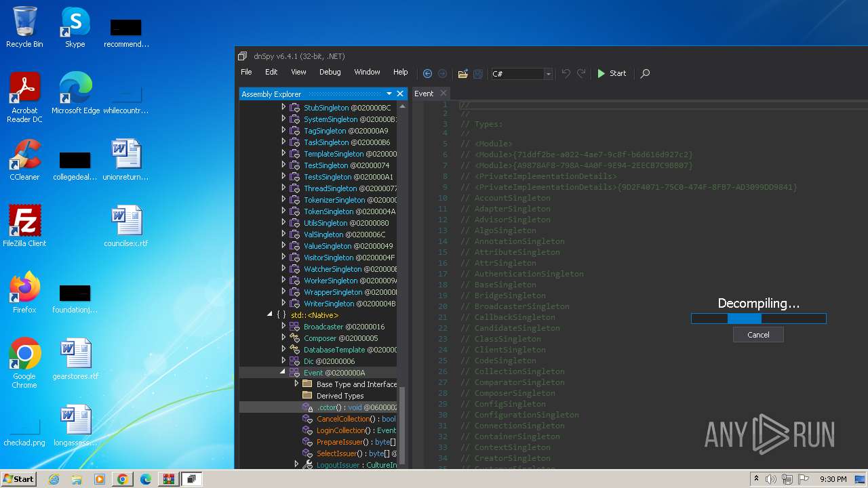The height and width of the screenshot is (488, 868).
Task: Click the dnSpy taskbar button
Action: click(191, 479)
